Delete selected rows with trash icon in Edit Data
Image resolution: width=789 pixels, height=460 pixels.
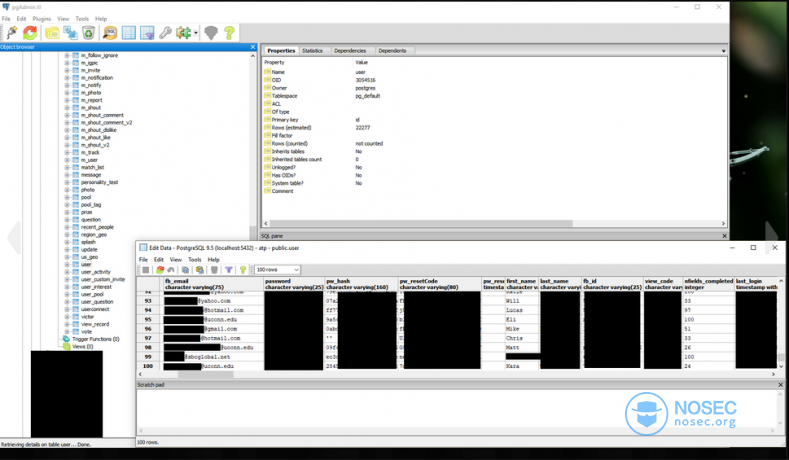coord(214,270)
